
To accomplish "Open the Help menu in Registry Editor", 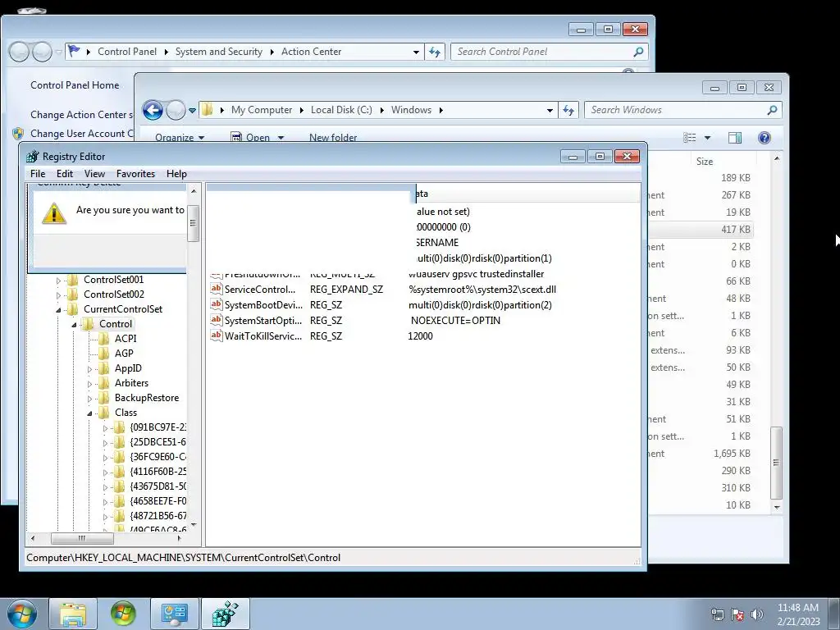I will click(x=176, y=174).
